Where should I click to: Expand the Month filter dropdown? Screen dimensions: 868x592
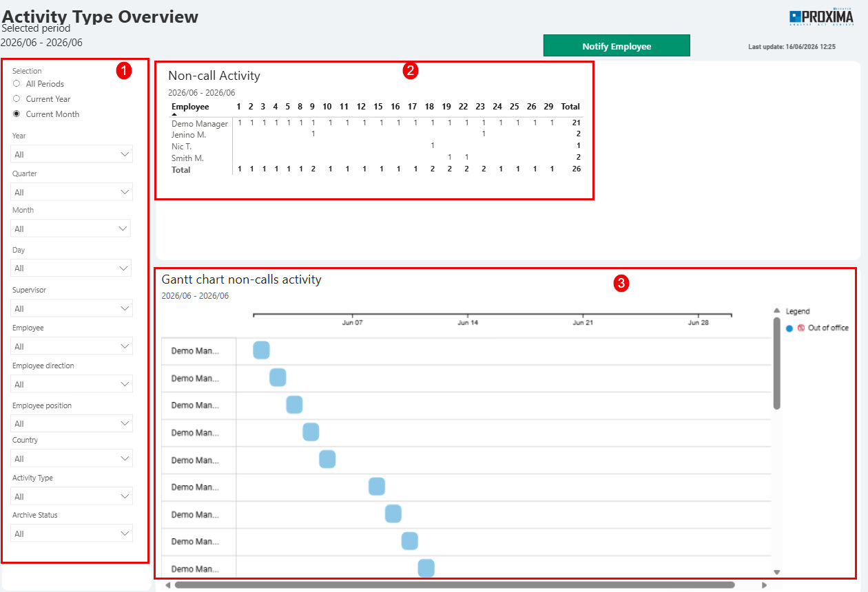tap(71, 229)
